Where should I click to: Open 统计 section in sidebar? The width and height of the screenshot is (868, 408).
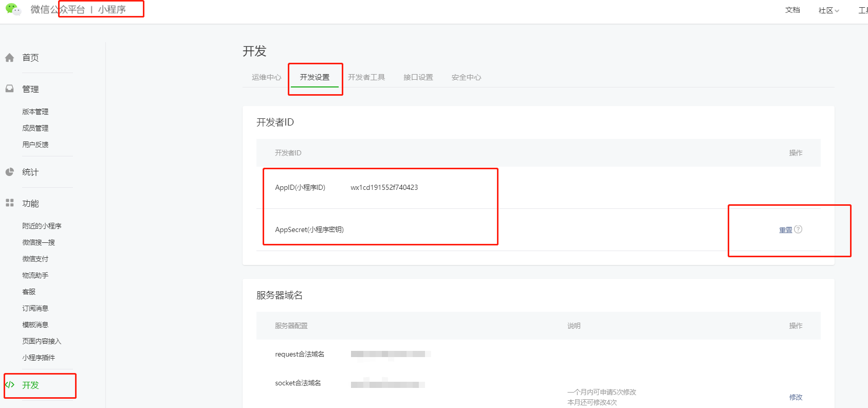click(30, 172)
